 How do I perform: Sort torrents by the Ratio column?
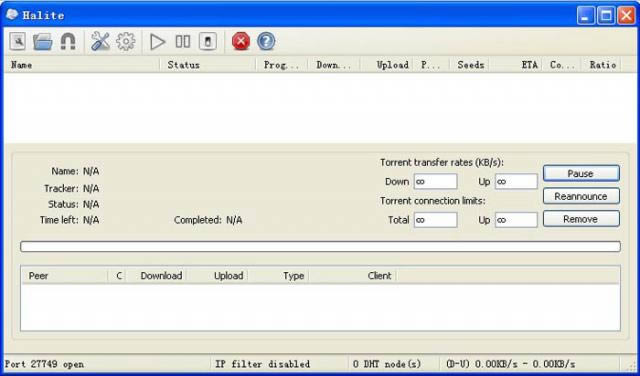click(x=600, y=65)
